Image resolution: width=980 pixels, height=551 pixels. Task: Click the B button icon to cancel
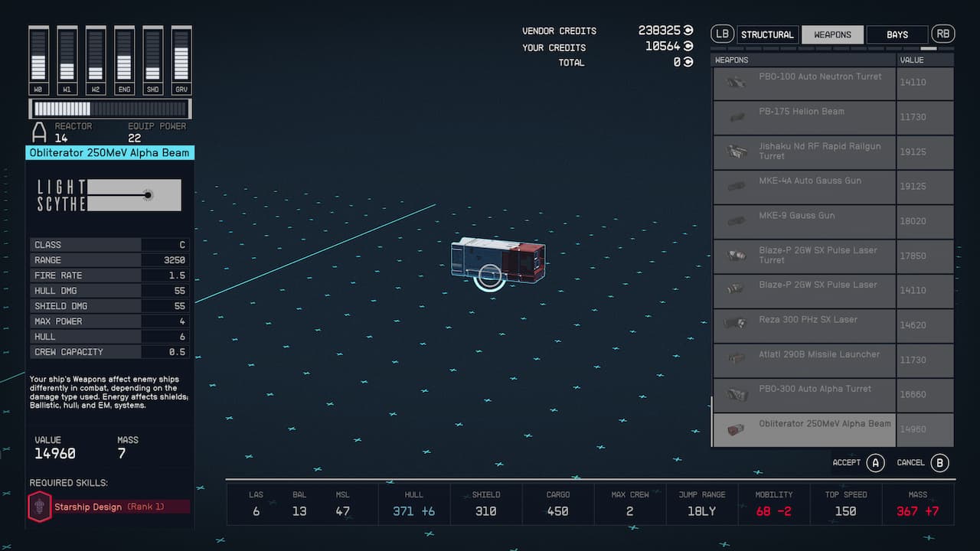point(940,463)
